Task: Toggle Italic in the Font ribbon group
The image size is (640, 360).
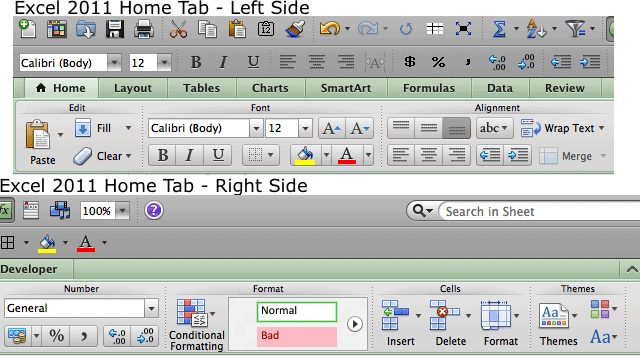Action: 189,156
